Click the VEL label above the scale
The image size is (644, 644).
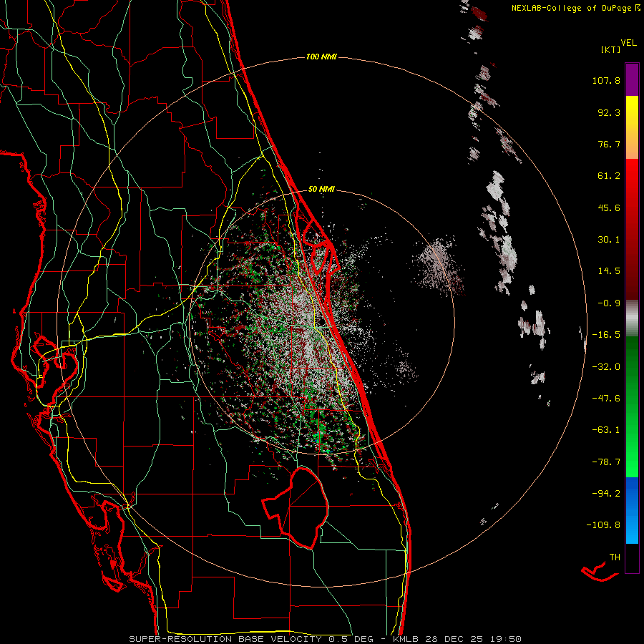coord(629,43)
